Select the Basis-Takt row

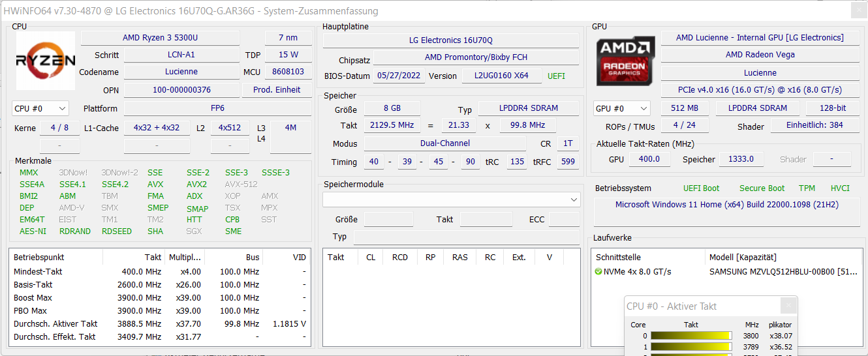coord(160,285)
